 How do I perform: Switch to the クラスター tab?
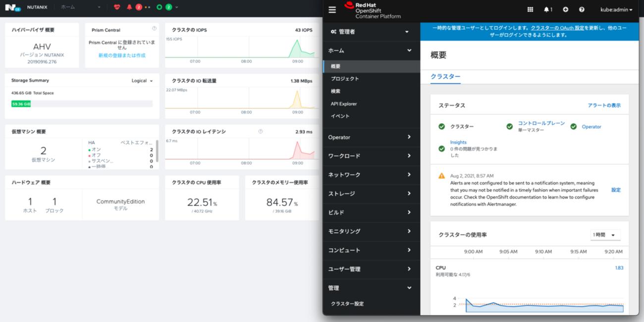click(445, 76)
